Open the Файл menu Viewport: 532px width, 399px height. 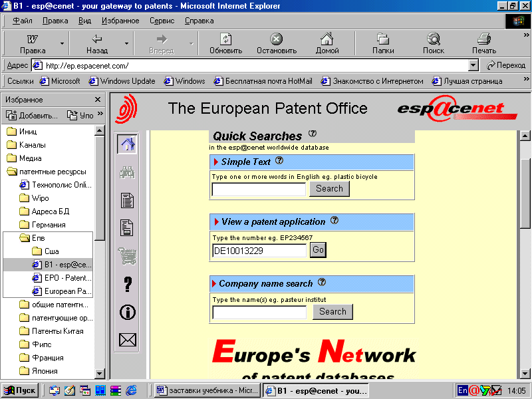(x=23, y=21)
